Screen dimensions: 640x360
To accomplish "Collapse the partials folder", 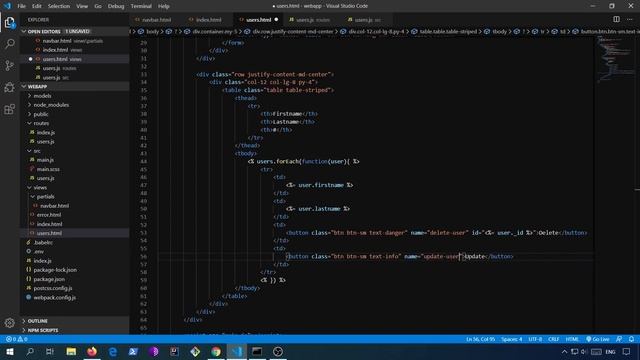I will pos(45,196).
